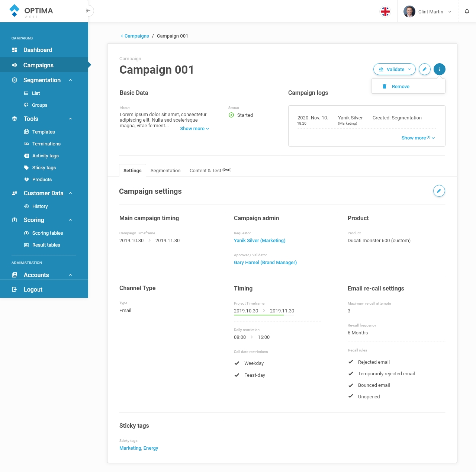Viewport: 476px width, 472px height.
Task: Open Yanik Silver (Marketing) requestor link
Action: pos(260,241)
